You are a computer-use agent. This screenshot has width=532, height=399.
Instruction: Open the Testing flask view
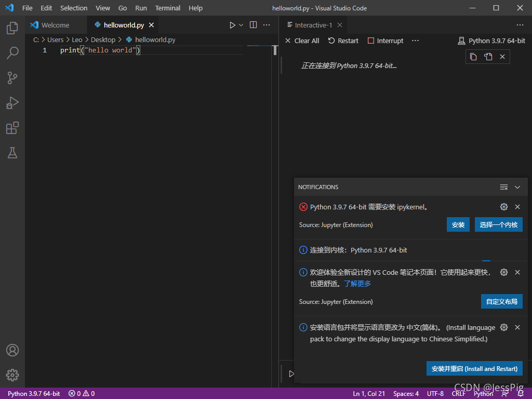click(x=12, y=153)
